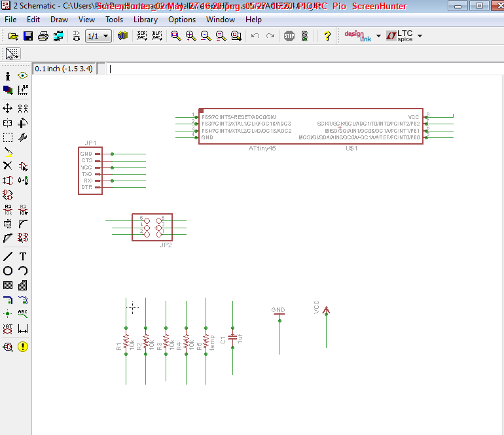Click the Errors warning icon
Viewport: 504px width, 435px height.
click(x=23, y=347)
